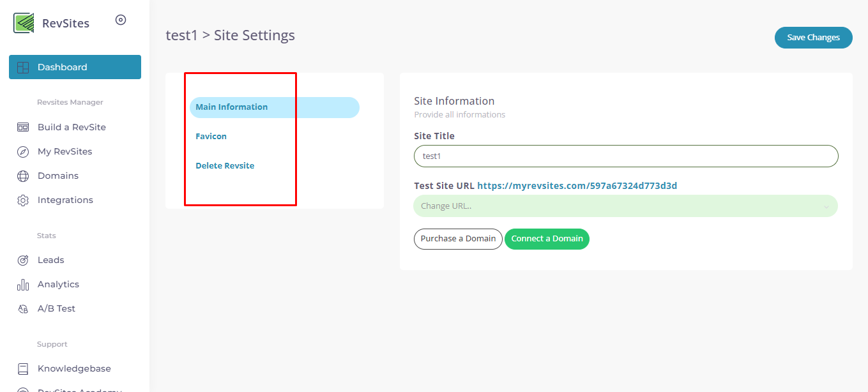Open the A/B Test sidebar icon

tap(22, 308)
